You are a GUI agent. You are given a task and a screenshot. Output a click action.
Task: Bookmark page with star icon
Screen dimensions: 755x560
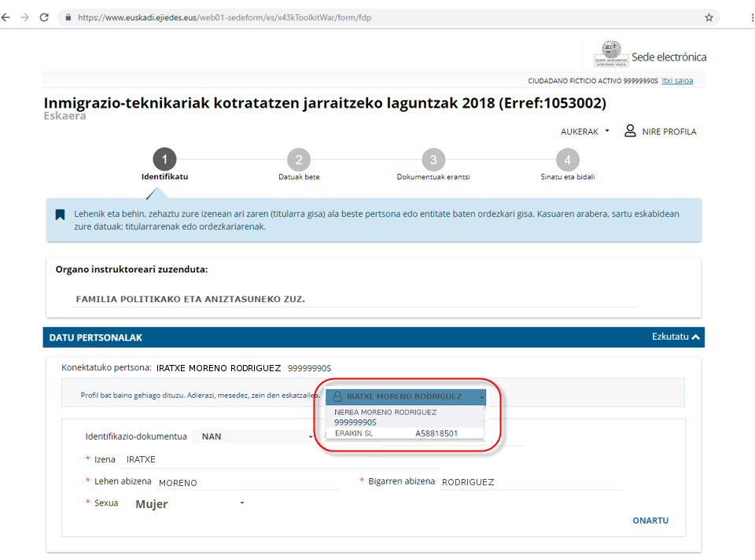coord(709,17)
